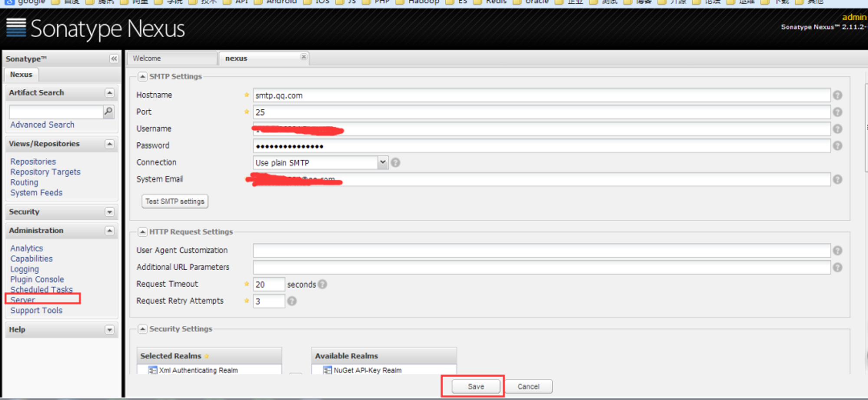This screenshot has height=400, width=868.
Task: Collapse the Administration panel
Action: pos(109,231)
